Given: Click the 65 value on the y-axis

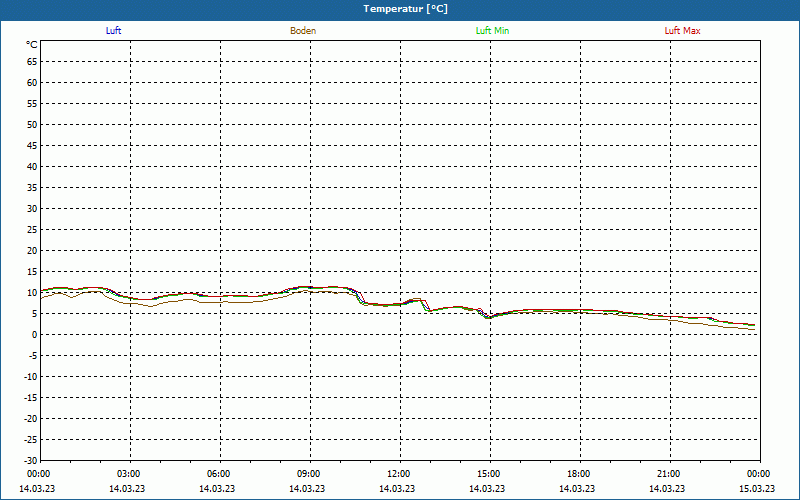Looking at the screenshot, I should pos(32,62).
